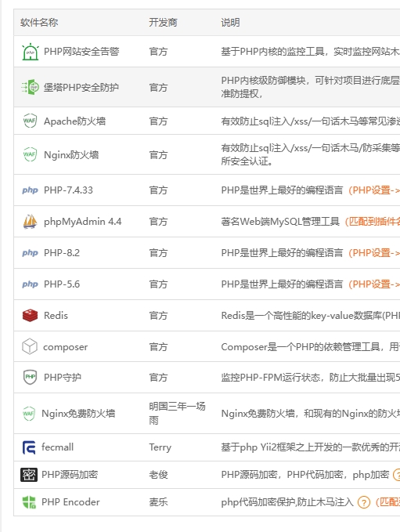The width and height of the screenshot is (400, 532).
Task: Open the PHP Encoder entry name
Action: point(70,501)
